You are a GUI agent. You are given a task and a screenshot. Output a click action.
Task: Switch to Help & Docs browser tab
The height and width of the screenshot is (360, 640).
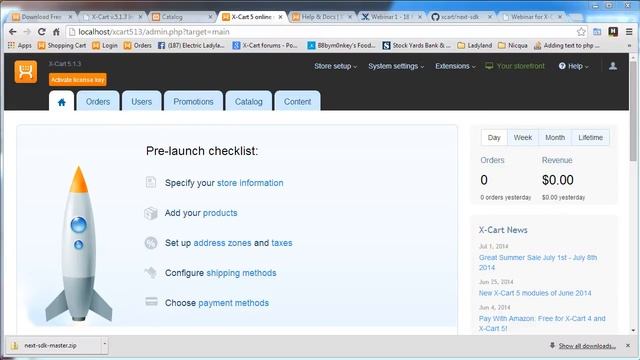click(x=322, y=17)
